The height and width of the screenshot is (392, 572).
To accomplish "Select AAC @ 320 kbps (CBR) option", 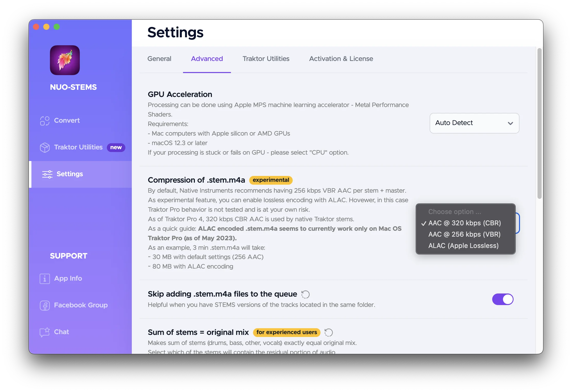I will pyautogui.click(x=464, y=223).
